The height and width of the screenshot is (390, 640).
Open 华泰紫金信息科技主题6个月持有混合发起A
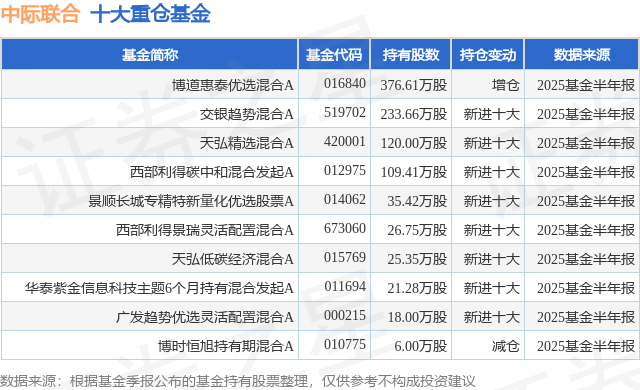(x=159, y=288)
